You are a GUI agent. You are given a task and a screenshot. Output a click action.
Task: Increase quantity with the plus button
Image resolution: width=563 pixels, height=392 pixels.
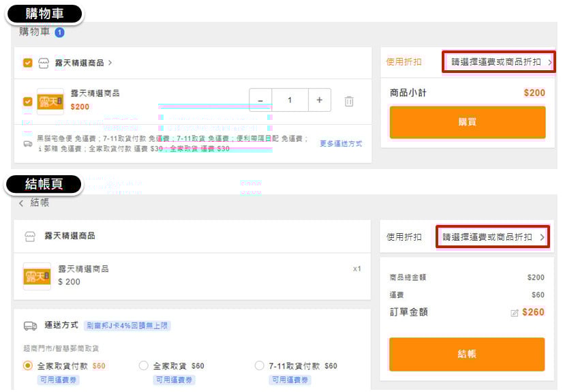[319, 100]
